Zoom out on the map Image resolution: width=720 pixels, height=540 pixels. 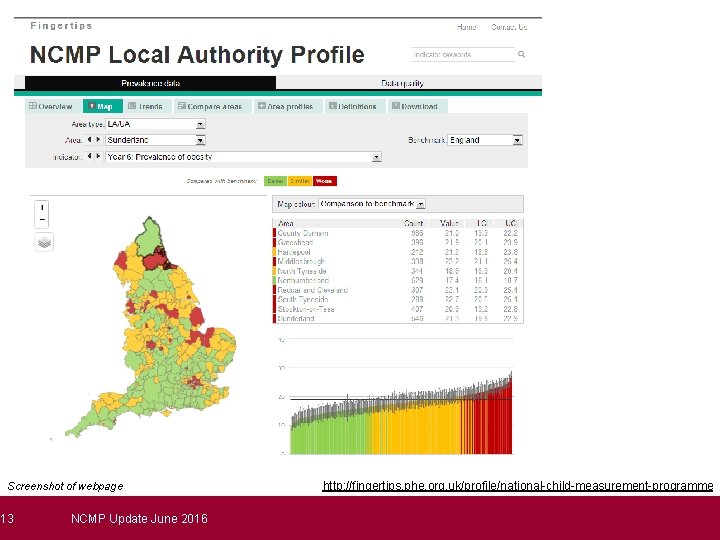[x=42, y=220]
